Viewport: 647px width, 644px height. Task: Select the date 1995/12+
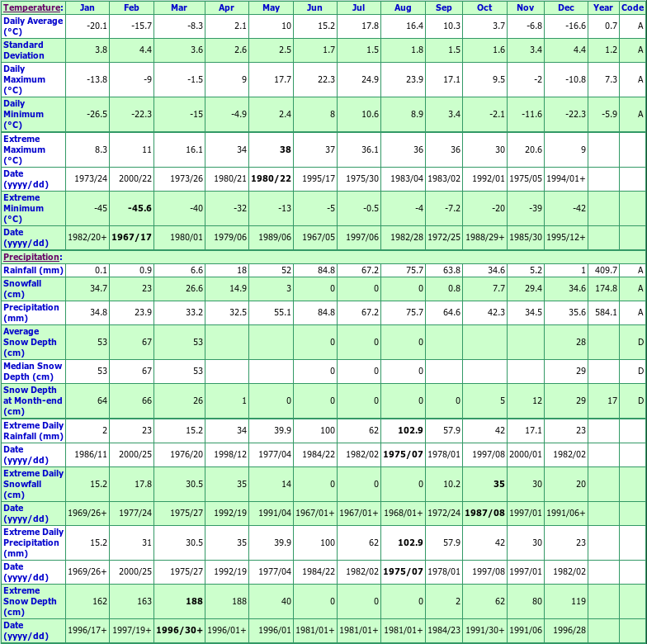[566, 238]
